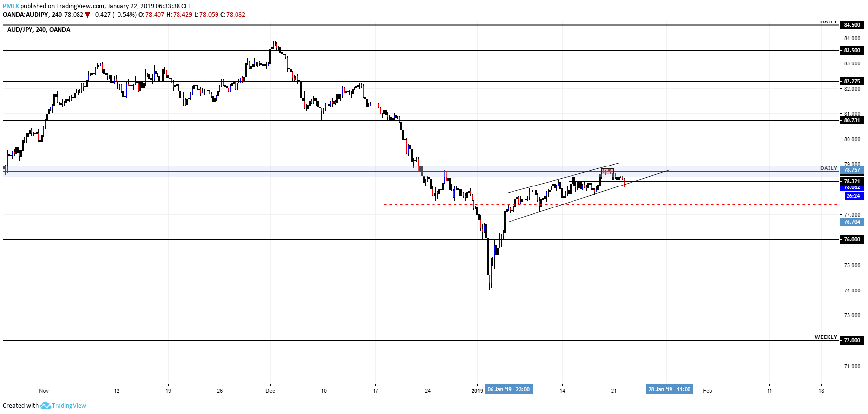Click the 76.000 support level label
The width and height of the screenshot is (868, 414).
pos(852,239)
